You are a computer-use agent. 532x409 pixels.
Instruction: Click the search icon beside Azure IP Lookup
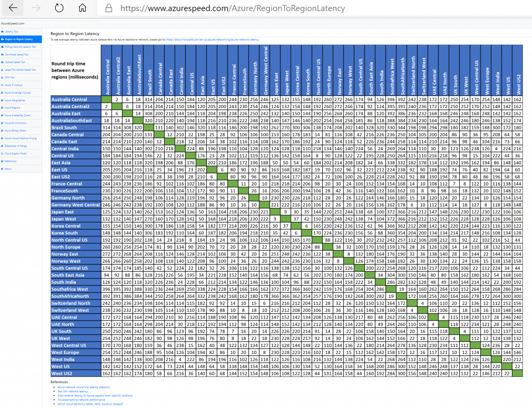pyautogui.click(x=3, y=84)
